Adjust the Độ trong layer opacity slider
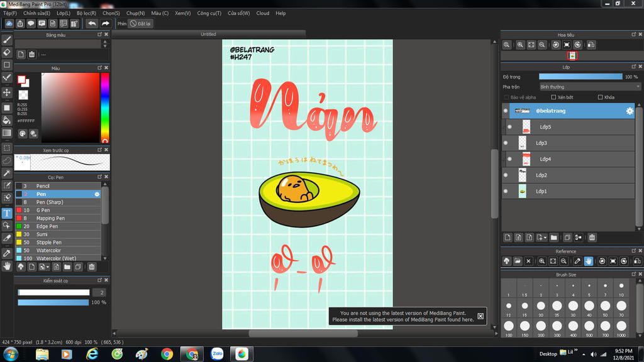644x362 pixels. (x=580, y=77)
